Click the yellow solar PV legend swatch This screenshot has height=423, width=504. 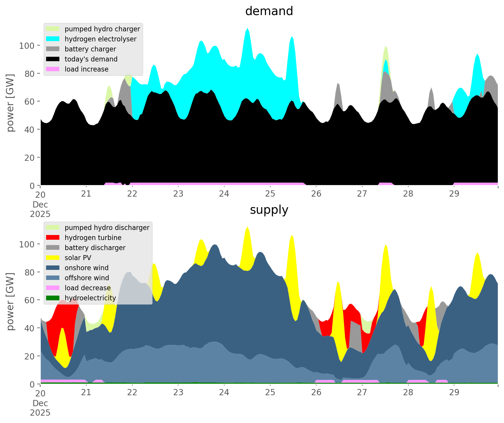pos(53,258)
